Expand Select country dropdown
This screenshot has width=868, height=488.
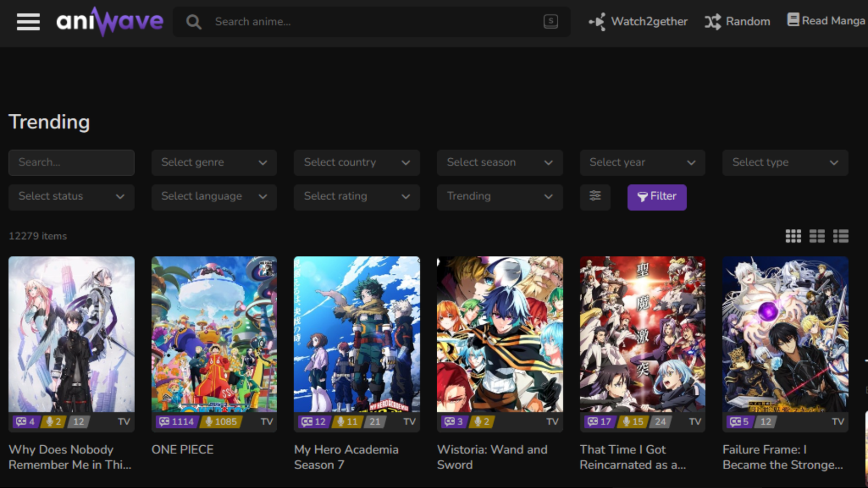(356, 163)
